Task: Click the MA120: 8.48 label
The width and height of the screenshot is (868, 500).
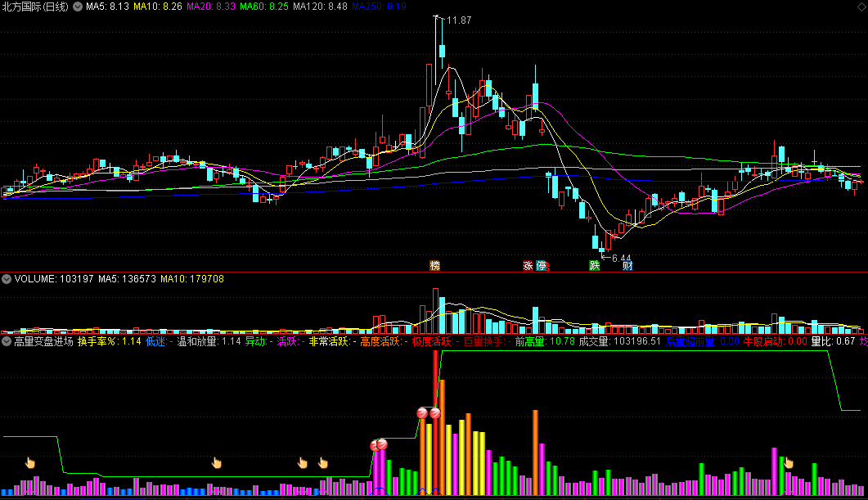Action: click(320, 7)
